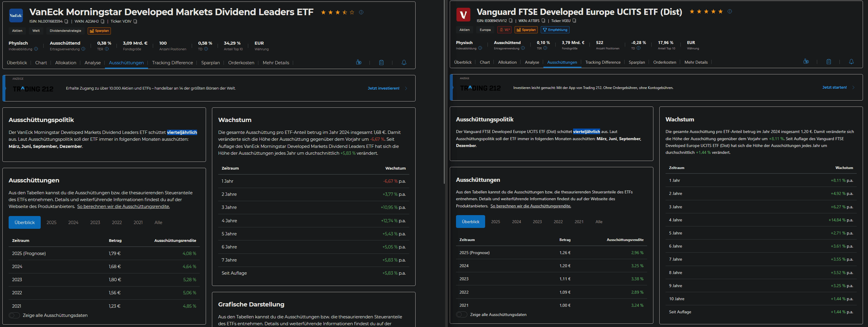Click the VanEck orange Sparplan badge
The width and height of the screenshot is (868, 327).
[x=99, y=31]
